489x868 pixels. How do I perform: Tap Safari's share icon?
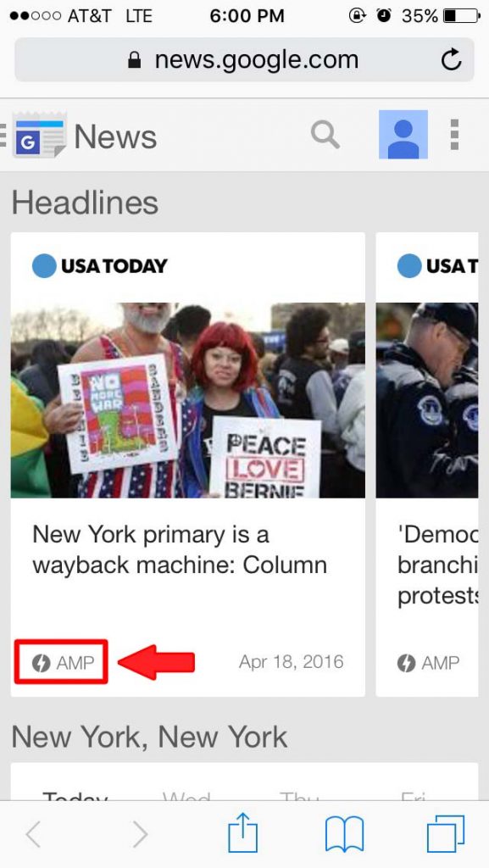tap(243, 833)
